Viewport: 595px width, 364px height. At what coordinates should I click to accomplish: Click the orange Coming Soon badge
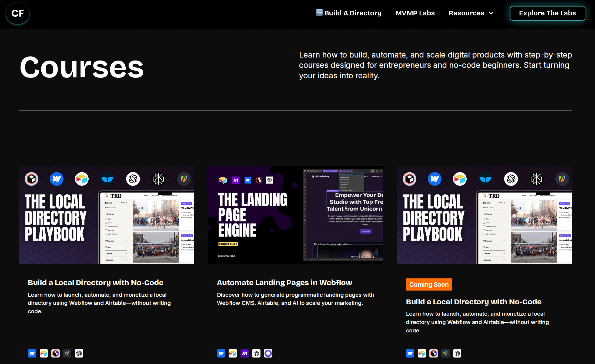click(x=429, y=284)
